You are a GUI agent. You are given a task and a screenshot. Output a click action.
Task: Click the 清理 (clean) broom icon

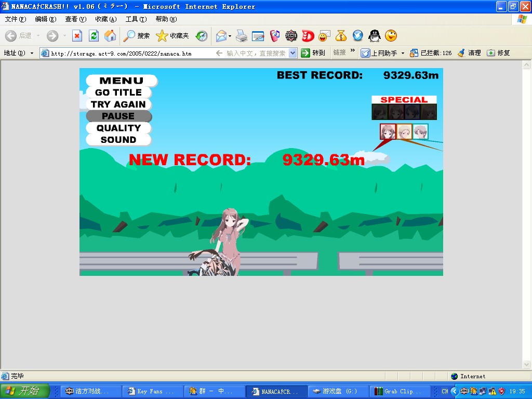[x=461, y=53]
